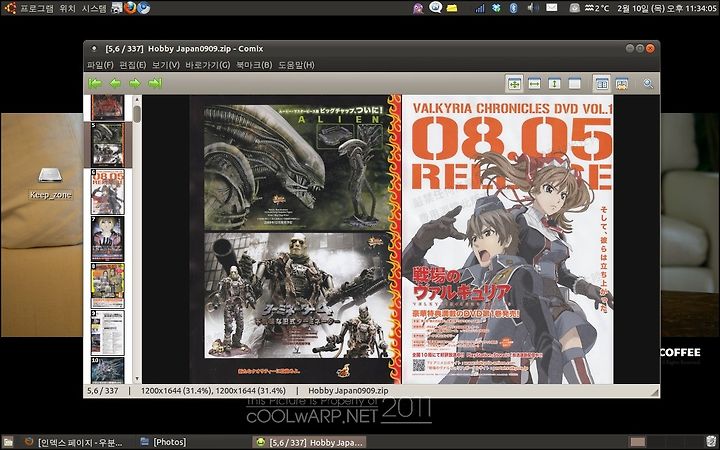This screenshot has width=720, height=450.
Task: Open the 파일(F) menu
Action: coord(100,65)
